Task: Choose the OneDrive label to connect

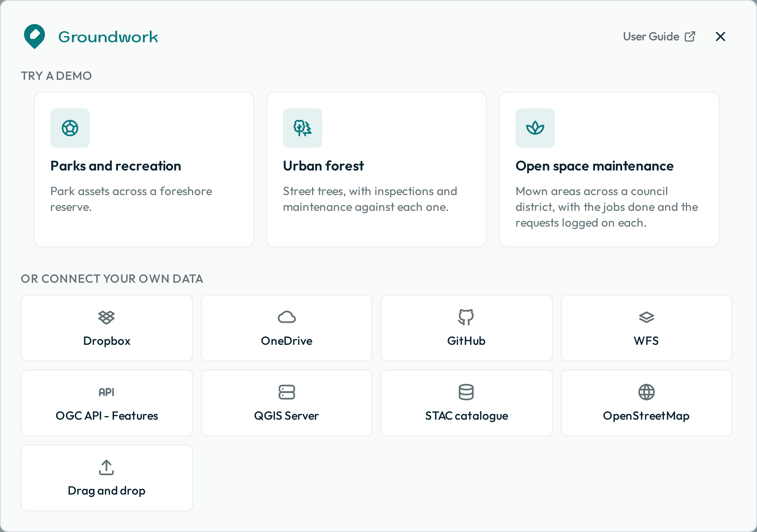Action: point(287,341)
